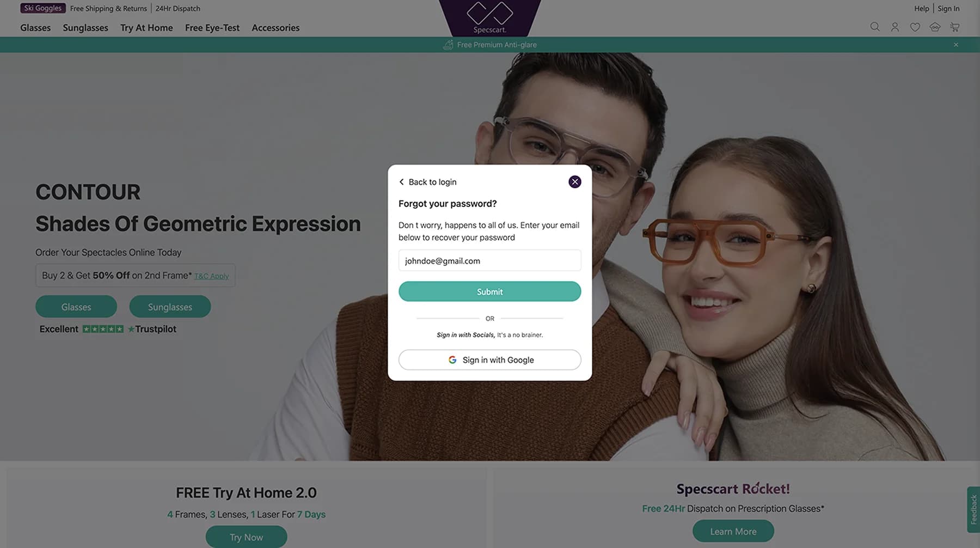Close the forgot password dialog

(574, 182)
